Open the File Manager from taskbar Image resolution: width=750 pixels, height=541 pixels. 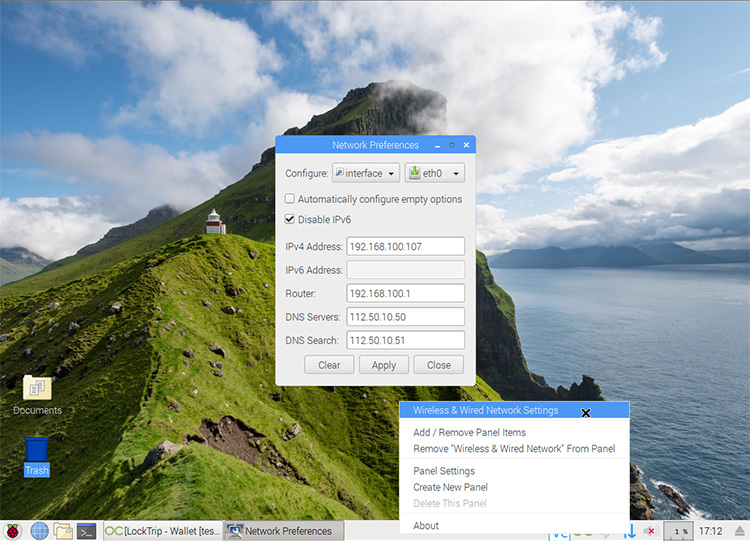coord(63,531)
